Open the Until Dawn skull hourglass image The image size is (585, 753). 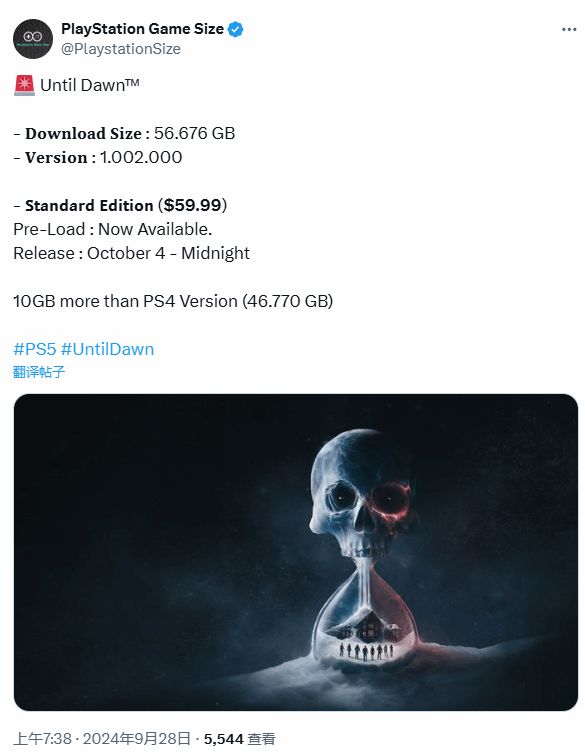(x=296, y=552)
